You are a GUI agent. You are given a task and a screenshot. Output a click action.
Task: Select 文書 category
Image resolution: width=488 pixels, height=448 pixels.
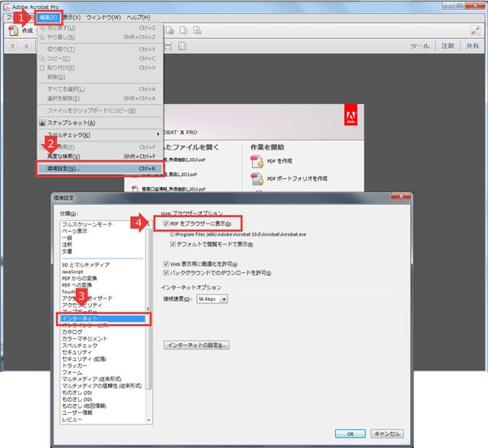pyautogui.click(x=67, y=251)
